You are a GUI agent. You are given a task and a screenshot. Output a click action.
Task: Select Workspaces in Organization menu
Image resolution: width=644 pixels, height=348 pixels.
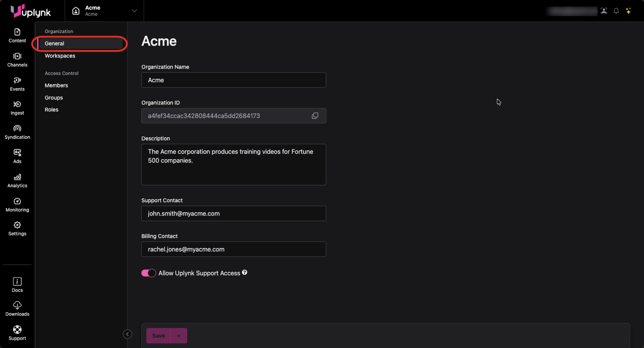click(x=60, y=56)
